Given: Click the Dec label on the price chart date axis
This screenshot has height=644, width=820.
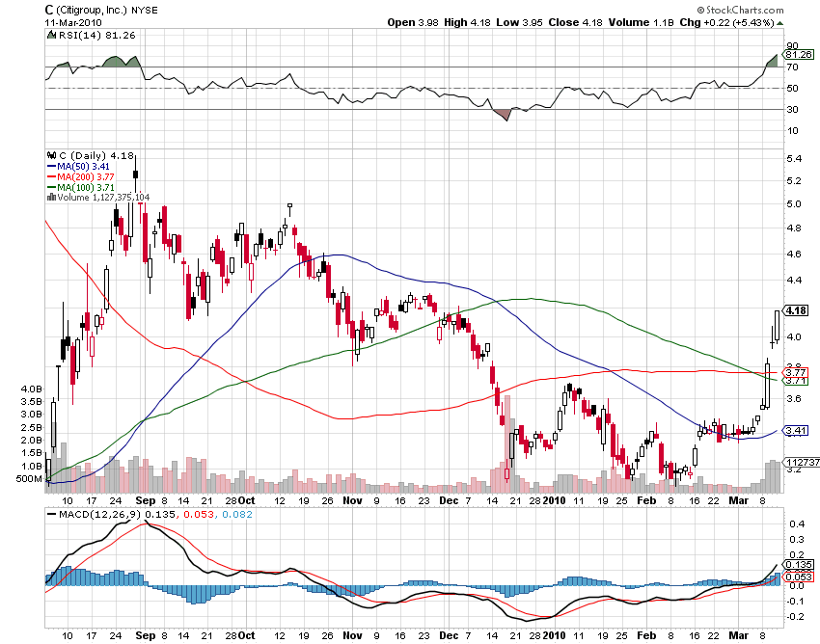Looking at the screenshot, I should [449, 500].
